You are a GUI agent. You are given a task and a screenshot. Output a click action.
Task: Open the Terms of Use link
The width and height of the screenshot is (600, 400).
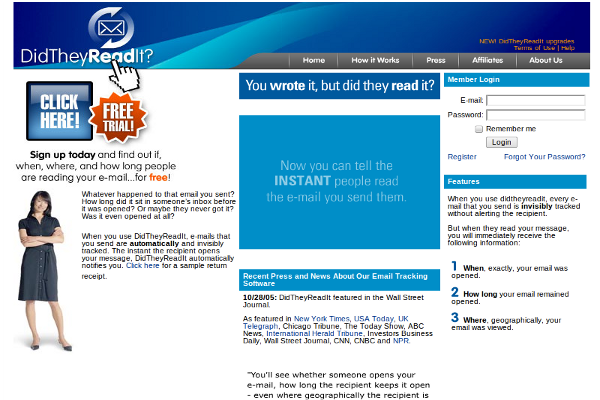point(534,48)
